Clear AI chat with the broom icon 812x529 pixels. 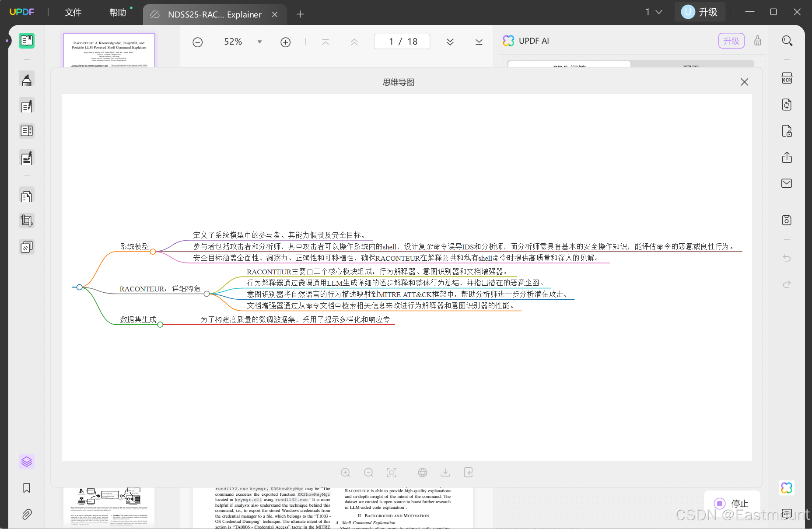tap(758, 41)
